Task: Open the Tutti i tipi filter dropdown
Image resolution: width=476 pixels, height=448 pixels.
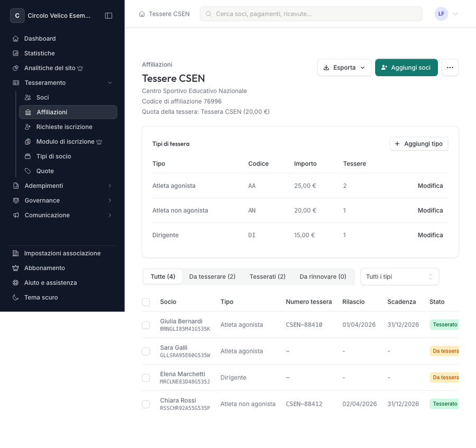Action: 399,277
